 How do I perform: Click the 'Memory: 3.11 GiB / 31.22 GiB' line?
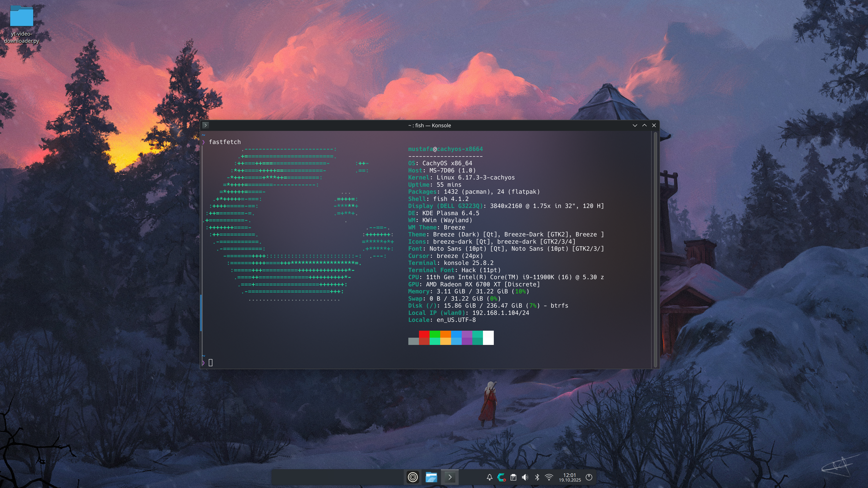(469, 292)
